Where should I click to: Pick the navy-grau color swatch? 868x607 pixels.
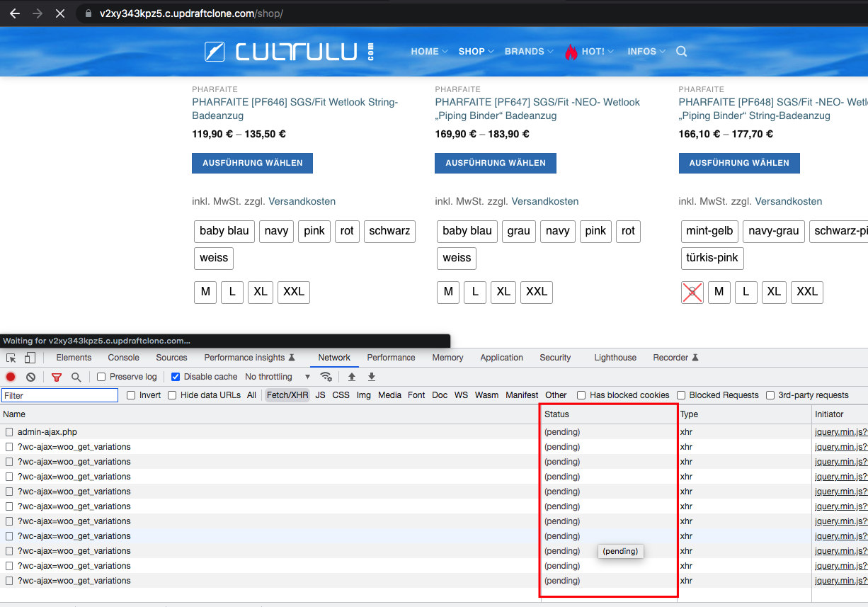click(x=774, y=231)
